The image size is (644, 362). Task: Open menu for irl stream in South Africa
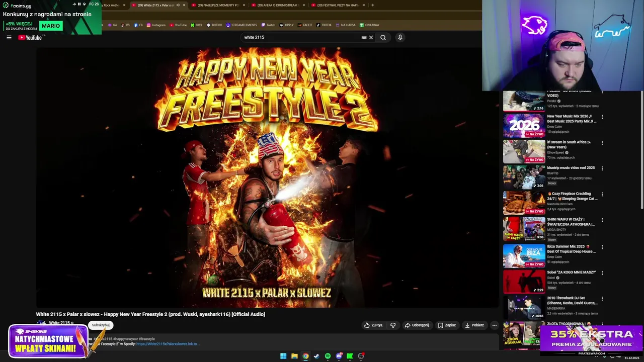coord(602,143)
